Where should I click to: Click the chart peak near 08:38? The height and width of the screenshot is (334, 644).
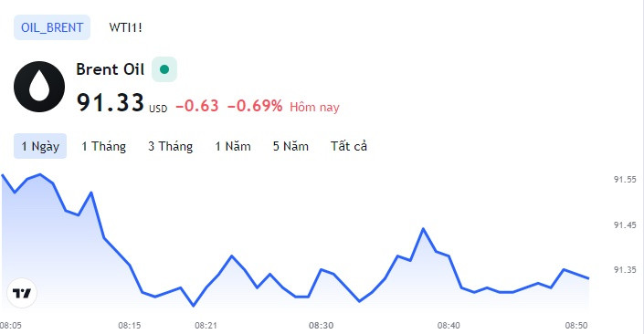pos(423,229)
